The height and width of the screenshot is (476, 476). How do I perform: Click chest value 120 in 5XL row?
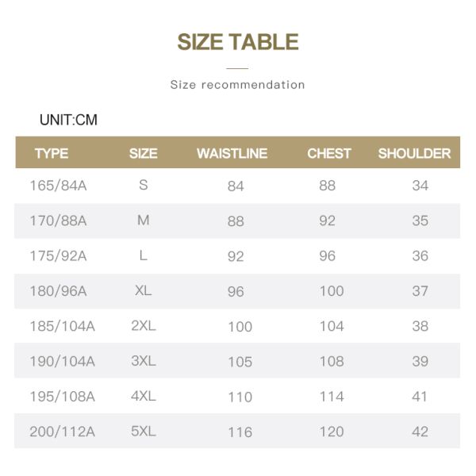point(332,432)
